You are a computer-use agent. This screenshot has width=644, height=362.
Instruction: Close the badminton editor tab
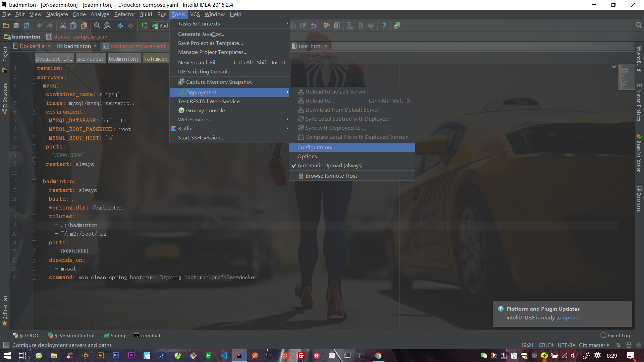pyautogui.click(x=95, y=46)
